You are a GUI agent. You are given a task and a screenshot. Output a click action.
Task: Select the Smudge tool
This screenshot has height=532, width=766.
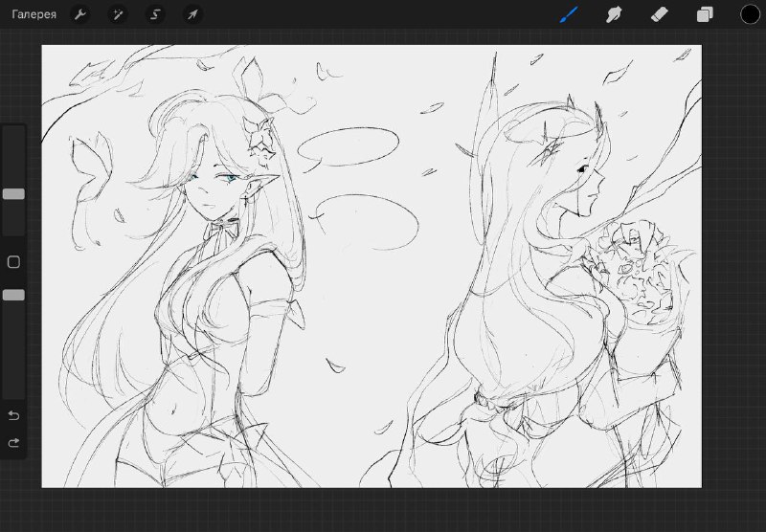tap(614, 14)
